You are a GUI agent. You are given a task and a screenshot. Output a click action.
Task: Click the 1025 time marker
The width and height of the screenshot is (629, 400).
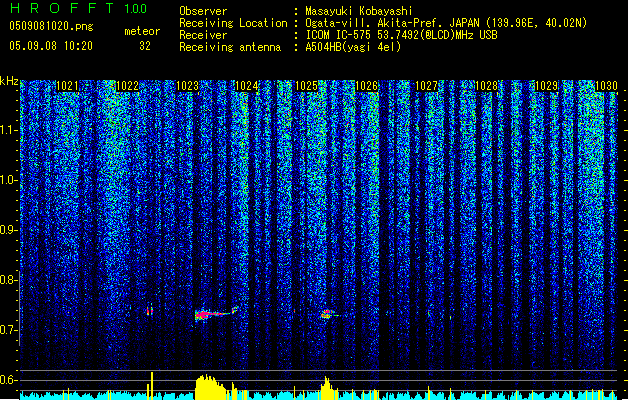click(x=306, y=86)
